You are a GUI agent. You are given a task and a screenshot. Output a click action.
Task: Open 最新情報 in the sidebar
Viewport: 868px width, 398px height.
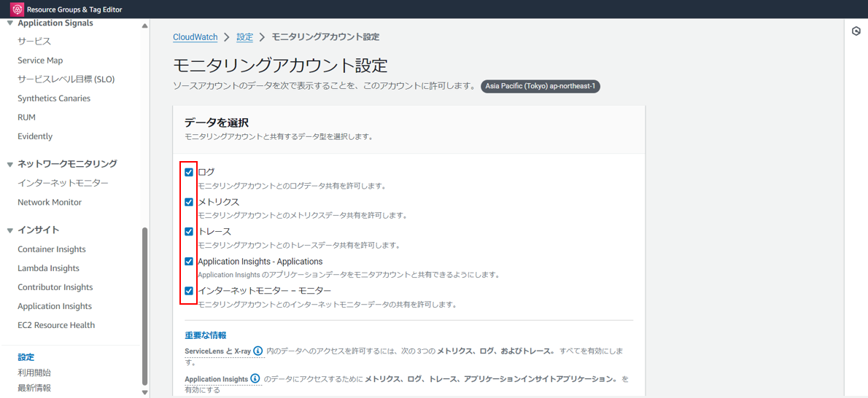click(x=34, y=388)
